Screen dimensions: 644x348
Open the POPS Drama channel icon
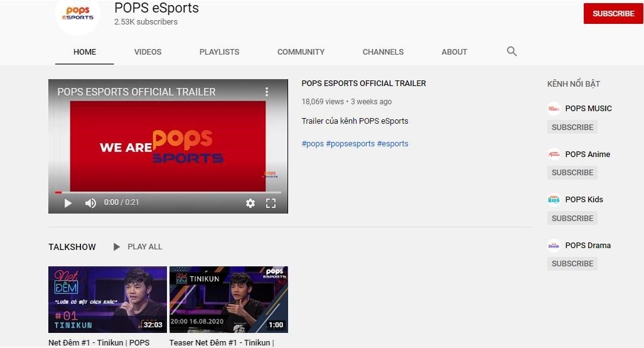coord(554,246)
